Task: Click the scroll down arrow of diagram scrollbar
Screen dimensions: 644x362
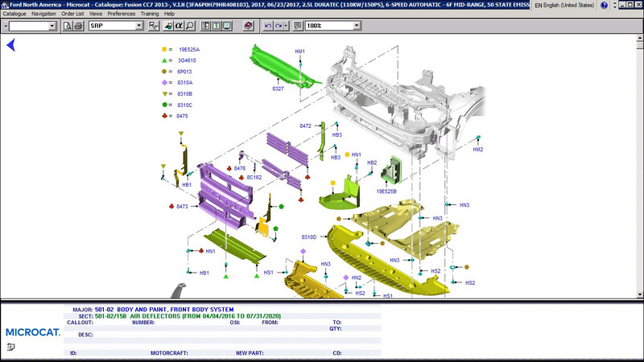Action: [x=639, y=294]
